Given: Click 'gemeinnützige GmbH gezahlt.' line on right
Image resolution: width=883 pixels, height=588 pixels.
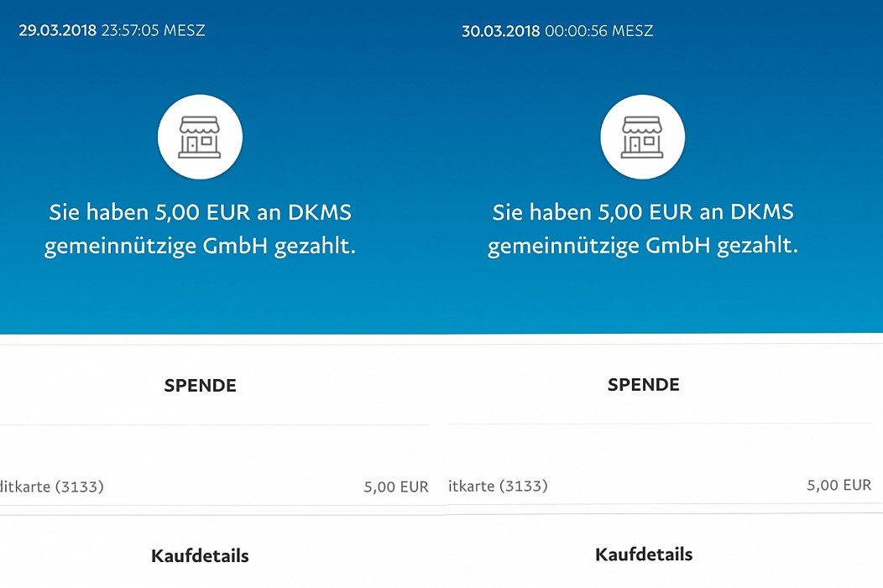Looking at the screenshot, I should coord(643,246).
